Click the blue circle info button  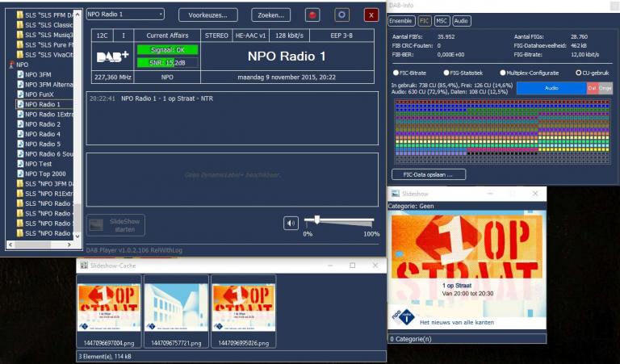(x=341, y=15)
